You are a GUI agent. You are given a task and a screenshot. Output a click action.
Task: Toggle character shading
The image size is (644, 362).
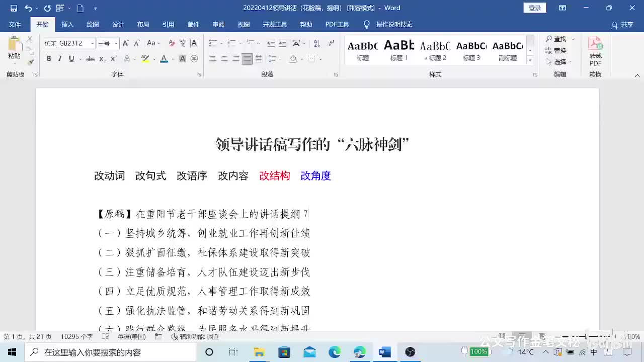click(183, 59)
